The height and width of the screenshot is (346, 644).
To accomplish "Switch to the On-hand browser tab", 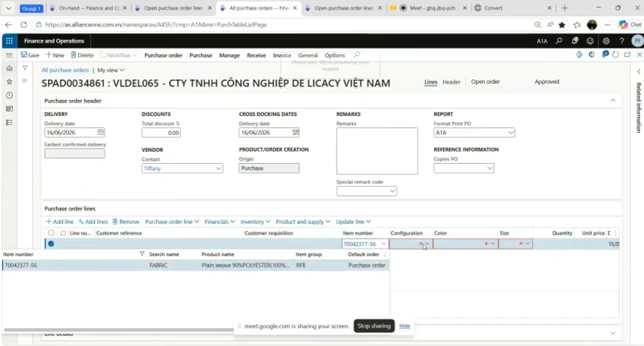I will 88,8.
